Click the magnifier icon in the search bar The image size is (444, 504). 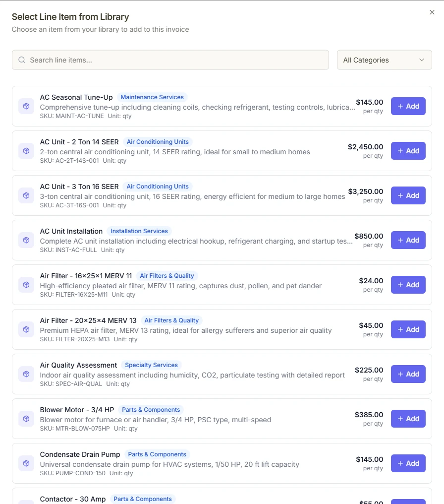pos(22,60)
